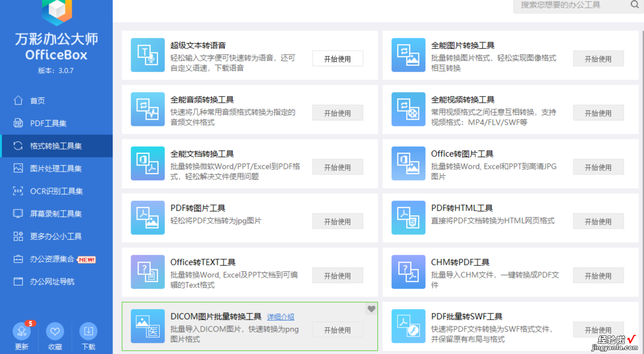Start using Office转图片工具

598,167
